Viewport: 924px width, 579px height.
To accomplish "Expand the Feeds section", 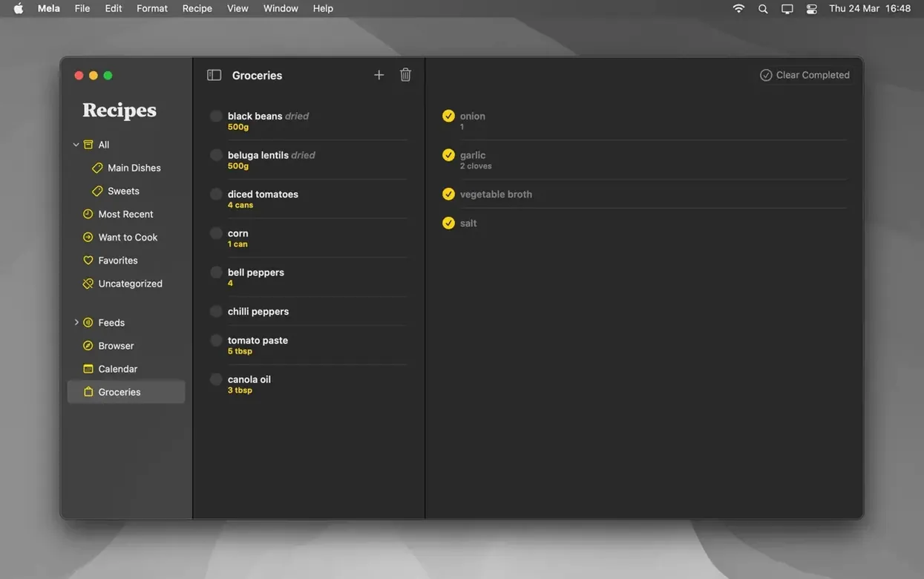I will pyautogui.click(x=76, y=323).
